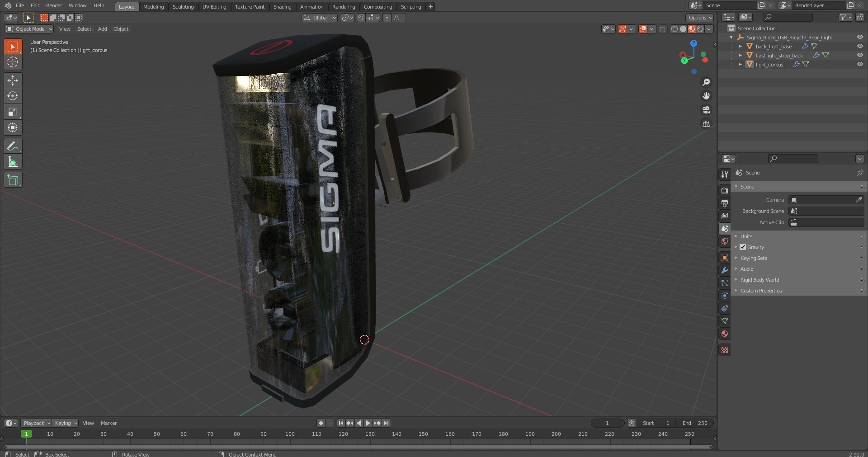Toggle snapping magnet icon
This screenshot has height=457, width=868.
361,18
